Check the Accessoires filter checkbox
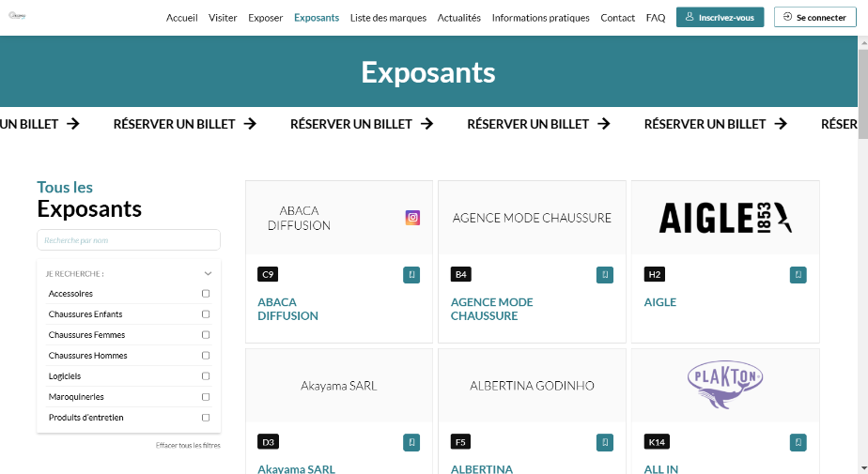The width and height of the screenshot is (868, 474). (x=206, y=294)
